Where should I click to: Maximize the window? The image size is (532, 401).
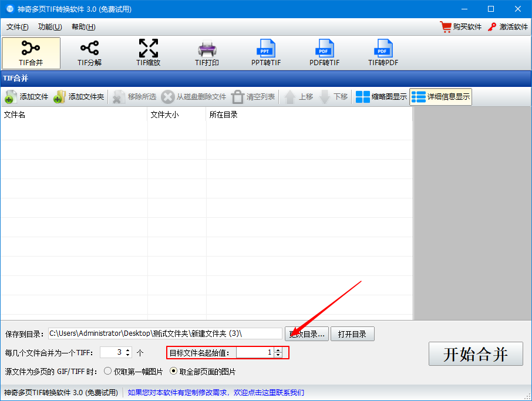[x=491, y=9]
